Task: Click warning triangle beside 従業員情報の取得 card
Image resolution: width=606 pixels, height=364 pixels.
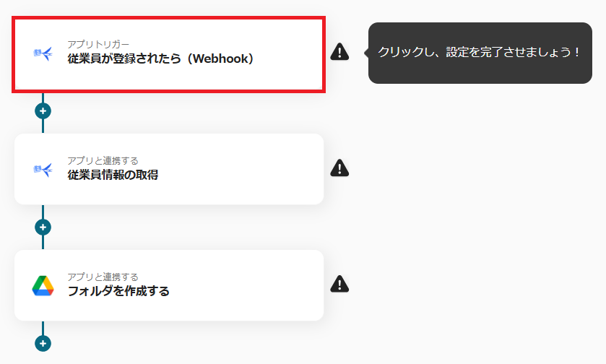Action: pyautogui.click(x=339, y=168)
